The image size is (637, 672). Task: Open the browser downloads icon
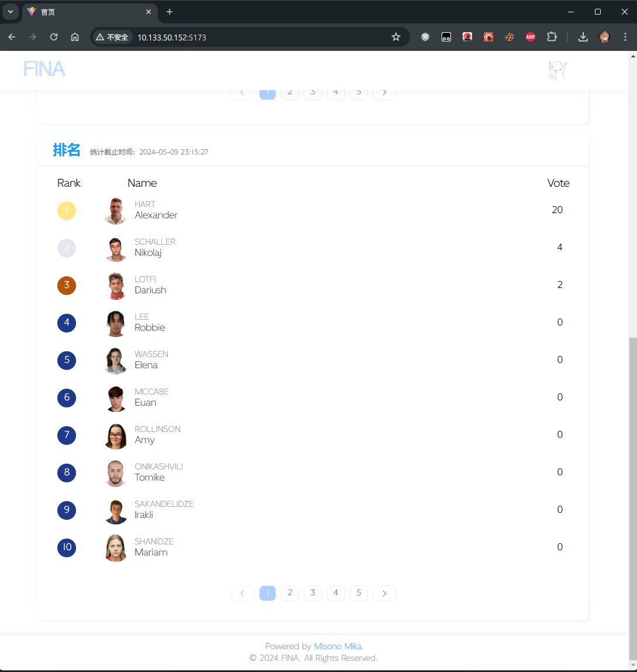583,37
